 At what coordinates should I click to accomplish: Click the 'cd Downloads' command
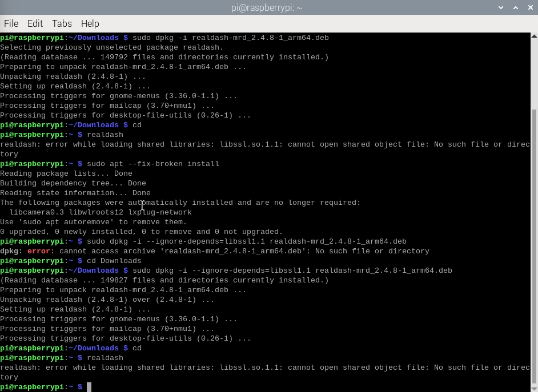click(x=114, y=261)
